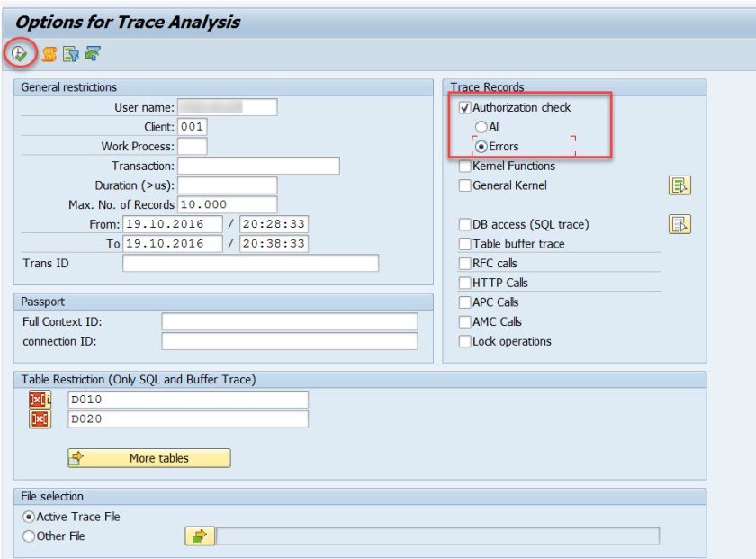Uncheck the Authorization check box
This screenshot has height=559, width=756.
click(x=464, y=107)
